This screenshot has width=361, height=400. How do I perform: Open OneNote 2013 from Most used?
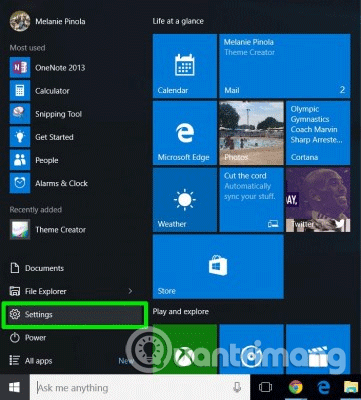point(47,68)
